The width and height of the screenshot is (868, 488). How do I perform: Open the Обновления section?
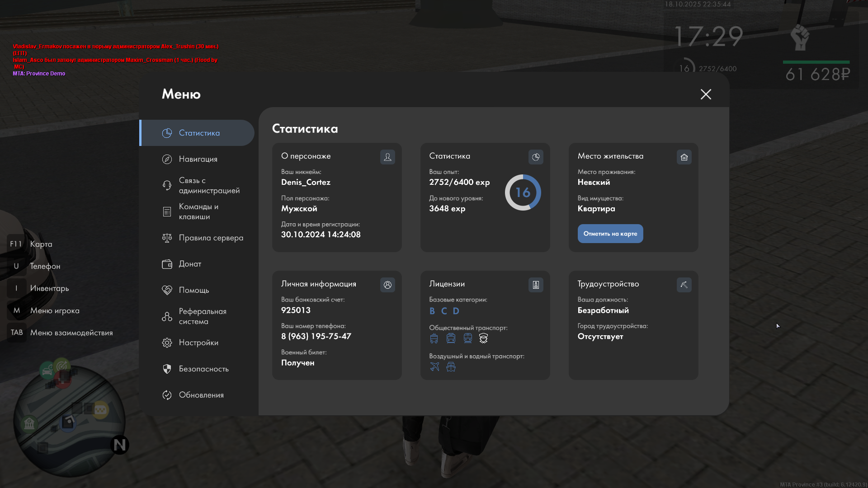tap(201, 395)
